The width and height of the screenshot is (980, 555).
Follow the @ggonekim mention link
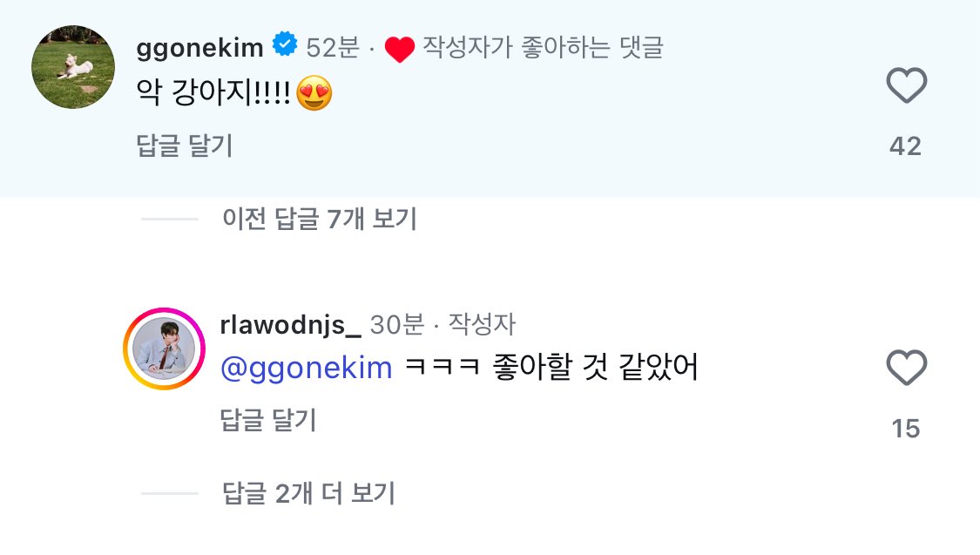pos(307,369)
